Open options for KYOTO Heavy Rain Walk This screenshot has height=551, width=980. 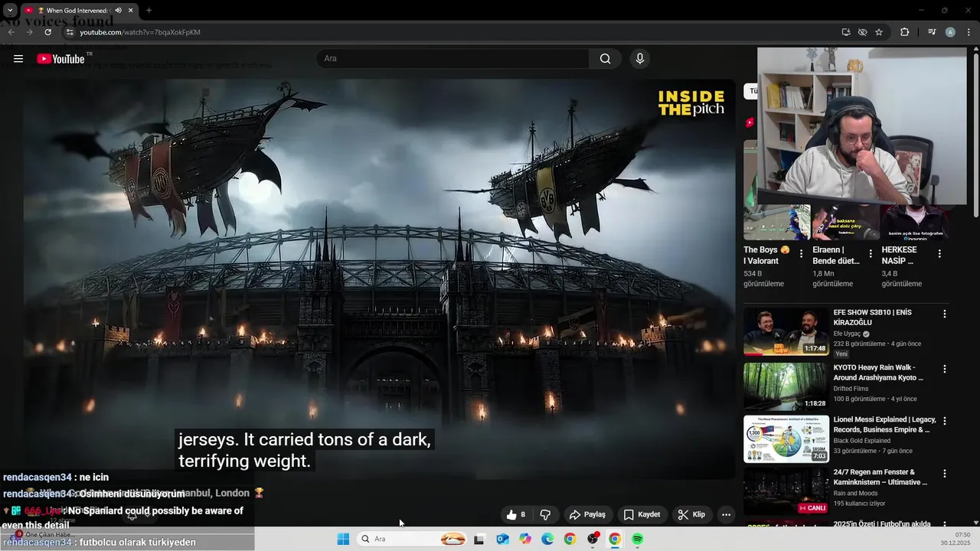(x=944, y=369)
